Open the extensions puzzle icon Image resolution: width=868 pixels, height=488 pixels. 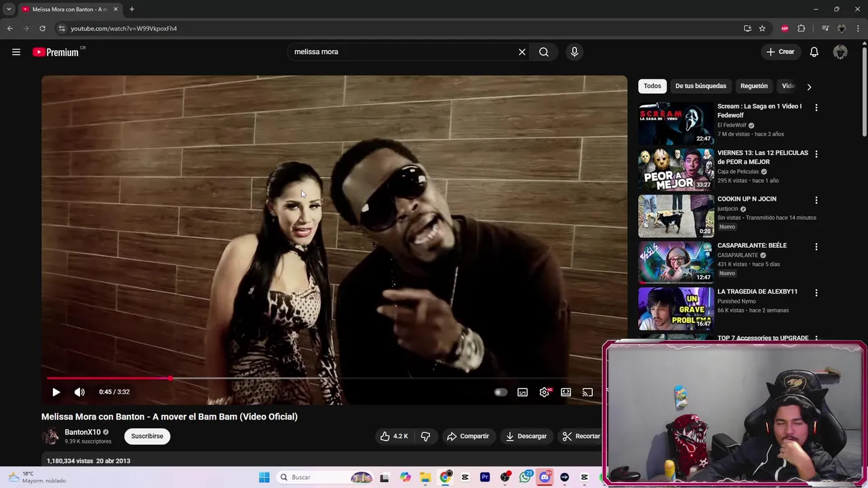pos(802,28)
